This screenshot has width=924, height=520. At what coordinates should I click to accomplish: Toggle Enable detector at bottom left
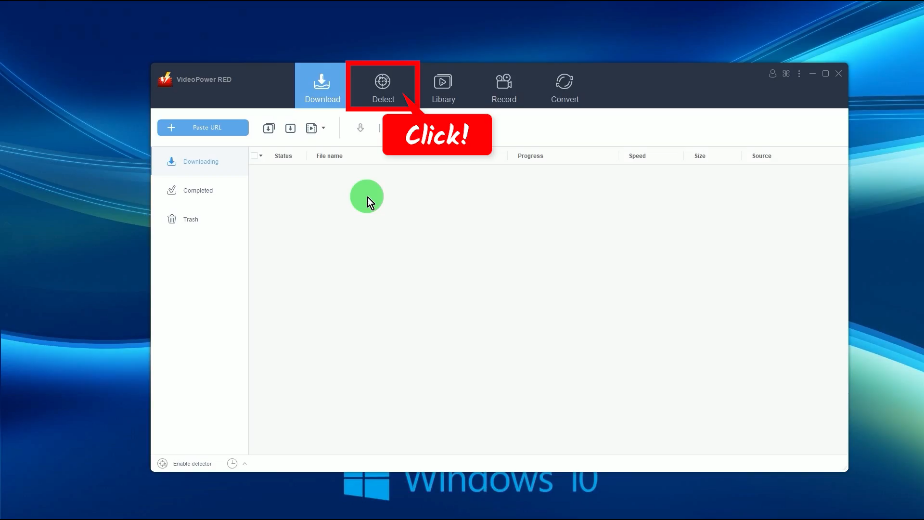coord(184,463)
